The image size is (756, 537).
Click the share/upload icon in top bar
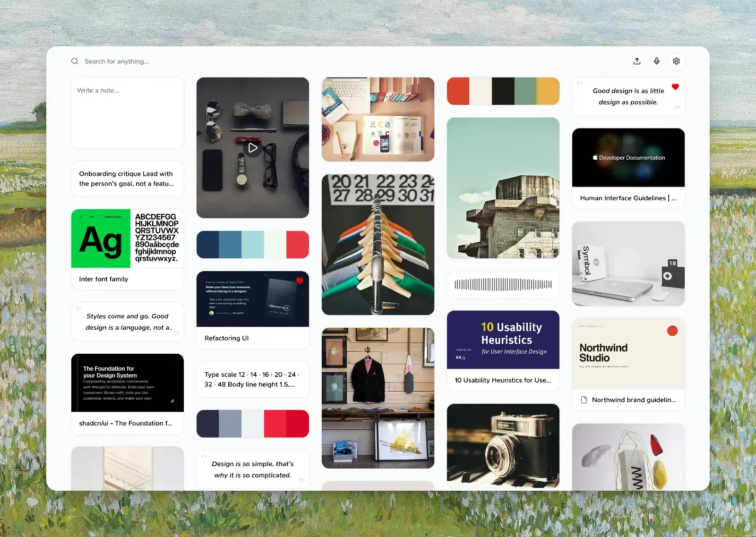click(637, 61)
